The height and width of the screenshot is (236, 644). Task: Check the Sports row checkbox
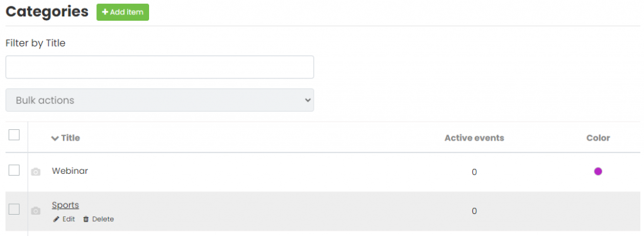(x=14, y=210)
